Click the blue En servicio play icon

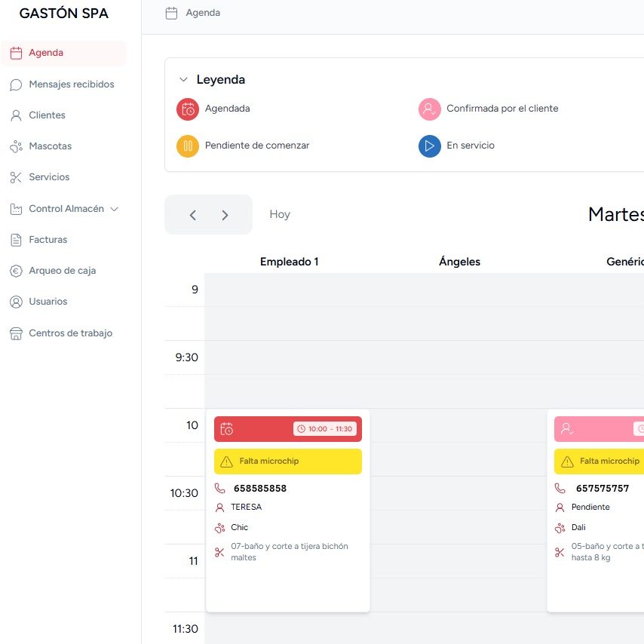tap(430, 146)
